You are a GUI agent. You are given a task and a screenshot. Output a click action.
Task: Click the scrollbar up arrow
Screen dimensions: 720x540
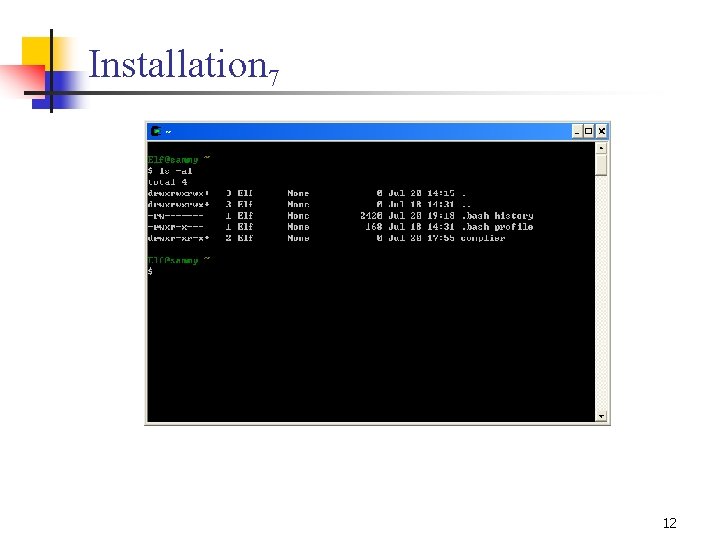click(x=601, y=148)
